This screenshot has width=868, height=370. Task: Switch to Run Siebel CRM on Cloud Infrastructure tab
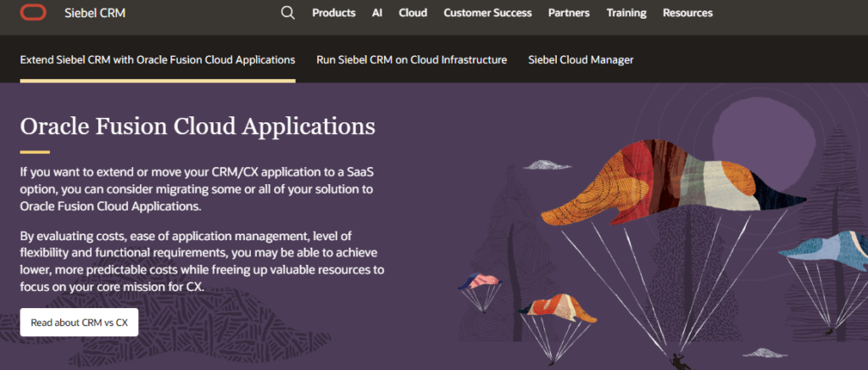pyautogui.click(x=412, y=59)
